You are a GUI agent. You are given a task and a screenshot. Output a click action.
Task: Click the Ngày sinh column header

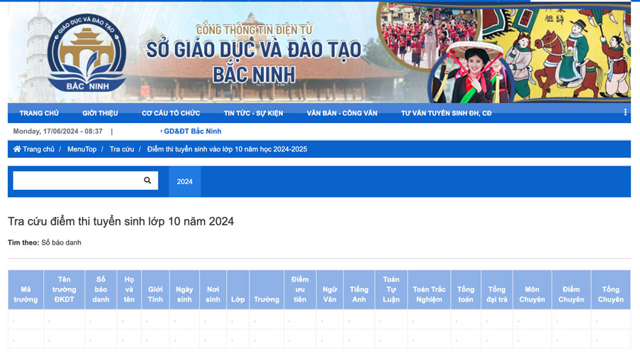pos(184,289)
